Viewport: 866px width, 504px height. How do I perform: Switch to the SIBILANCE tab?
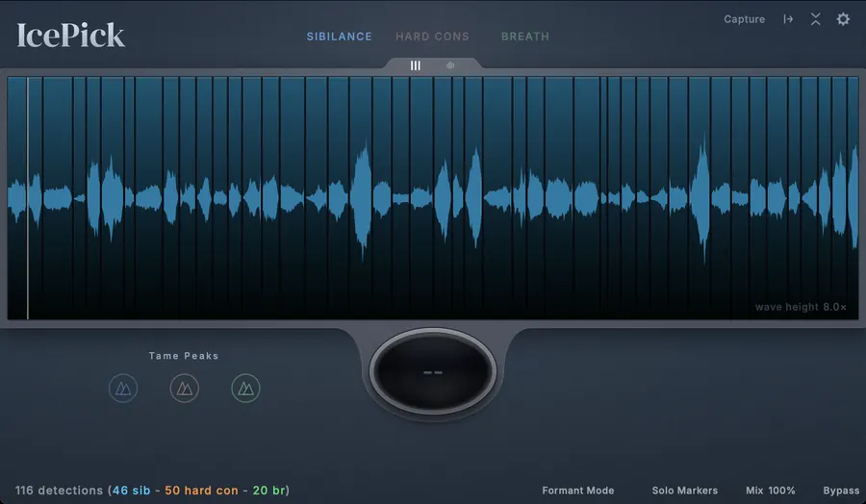pyautogui.click(x=339, y=37)
